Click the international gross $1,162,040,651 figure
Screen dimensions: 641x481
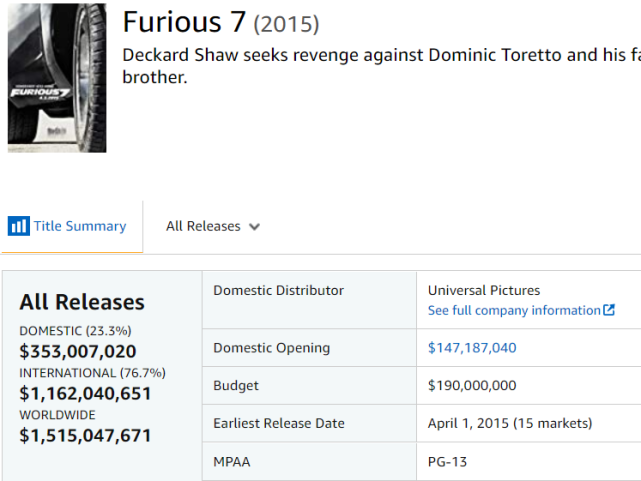[86, 393]
